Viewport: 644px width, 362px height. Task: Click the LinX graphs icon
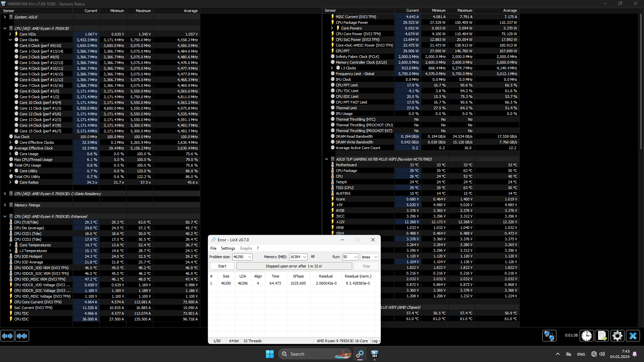(245, 247)
